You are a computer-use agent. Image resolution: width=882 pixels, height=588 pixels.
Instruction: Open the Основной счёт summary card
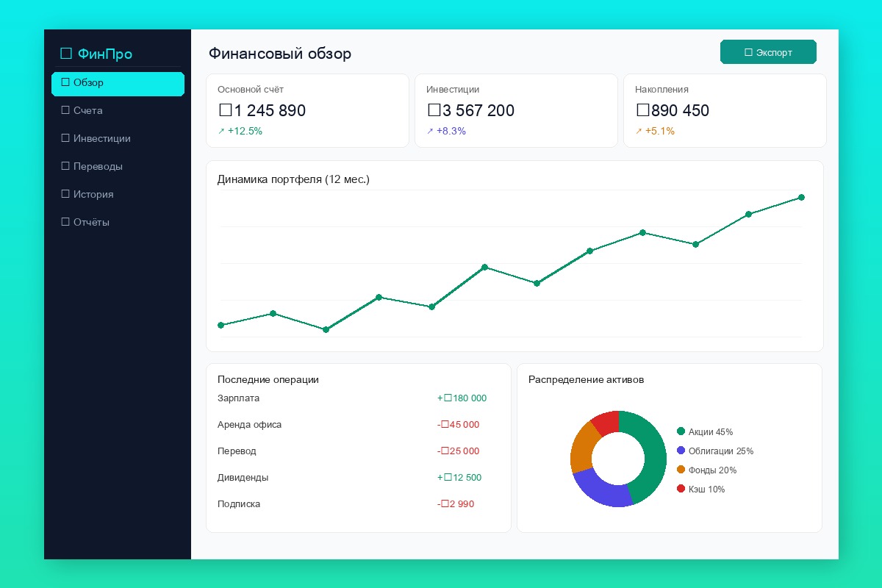pyautogui.click(x=307, y=110)
